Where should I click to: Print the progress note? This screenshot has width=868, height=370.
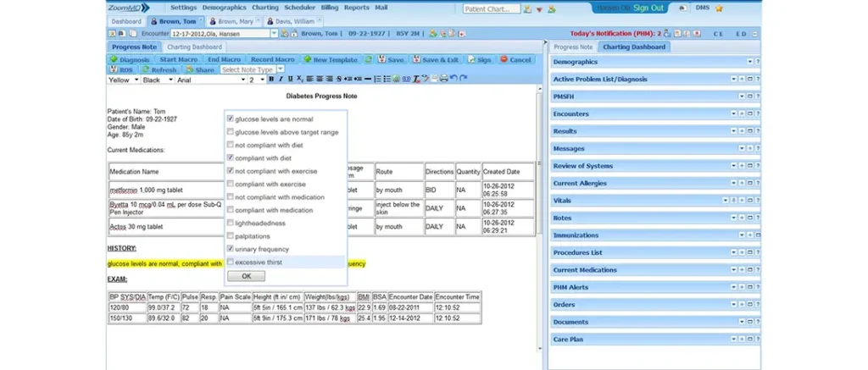pos(444,79)
